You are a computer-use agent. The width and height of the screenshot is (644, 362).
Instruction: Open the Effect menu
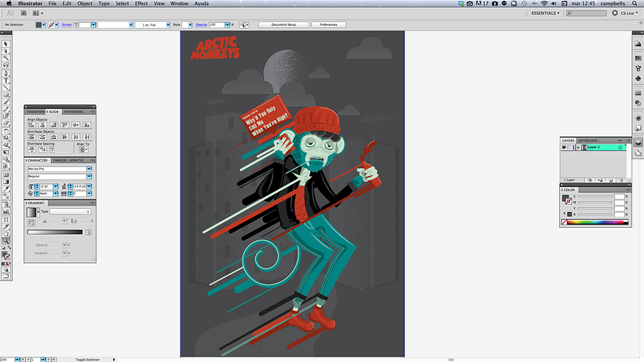pyautogui.click(x=141, y=3)
